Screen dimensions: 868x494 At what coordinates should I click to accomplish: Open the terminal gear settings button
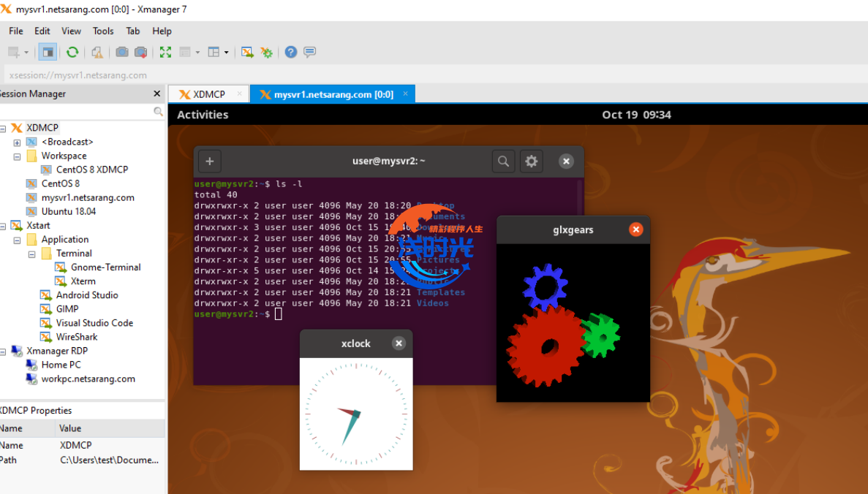[x=532, y=161]
